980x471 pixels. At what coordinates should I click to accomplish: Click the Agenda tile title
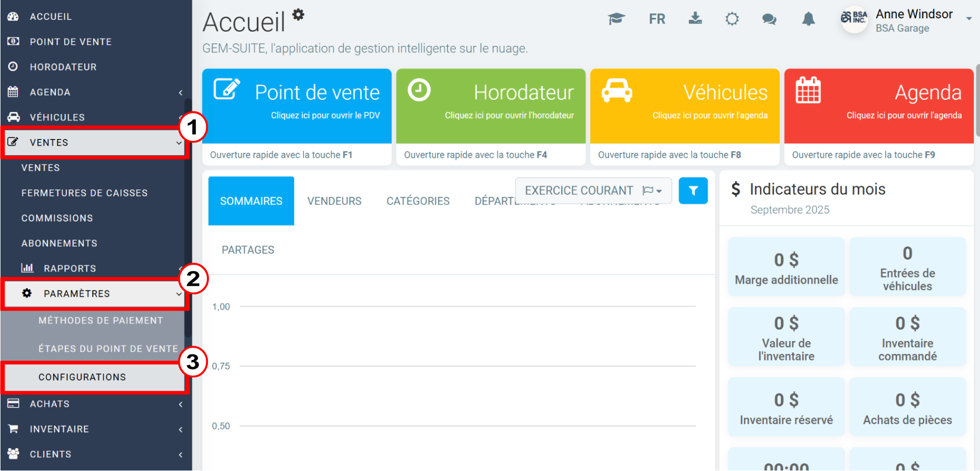928,93
